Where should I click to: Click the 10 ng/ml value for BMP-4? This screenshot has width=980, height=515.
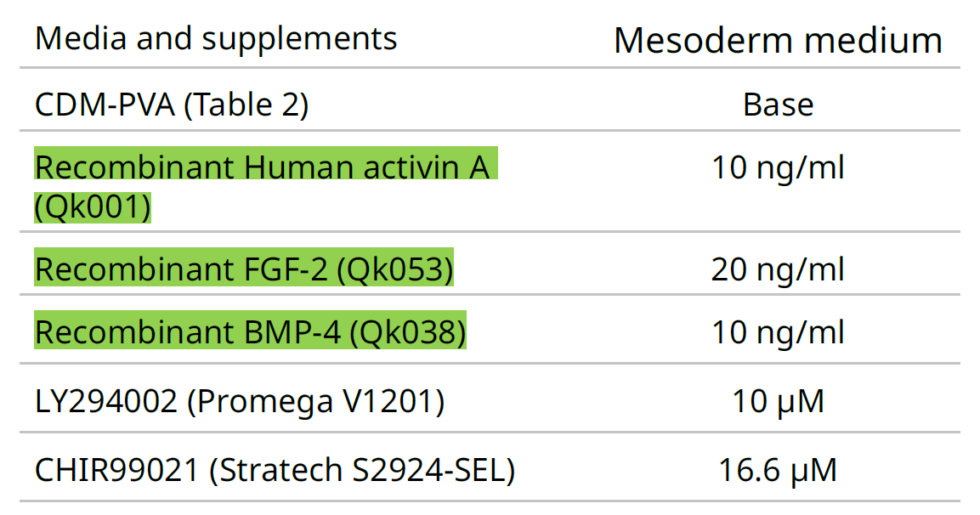point(778,333)
